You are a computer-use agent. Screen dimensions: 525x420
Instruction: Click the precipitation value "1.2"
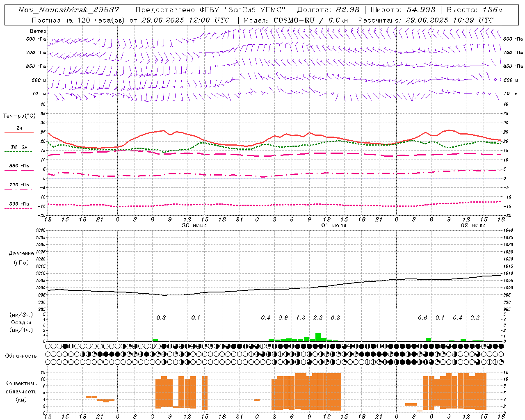coord(301,317)
